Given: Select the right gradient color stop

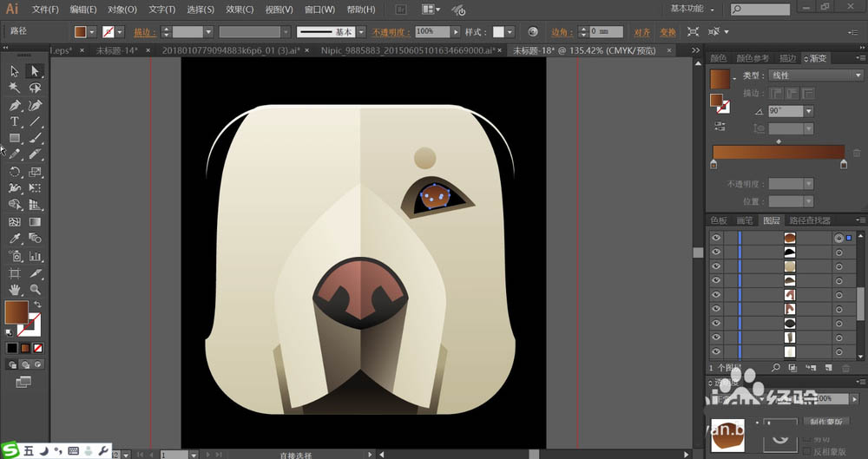Looking at the screenshot, I should [x=844, y=164].
